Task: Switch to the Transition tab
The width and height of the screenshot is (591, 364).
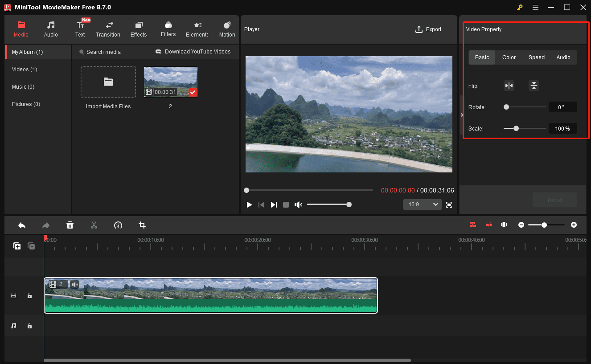Action: pyautogui.click(x=108, y=29)
